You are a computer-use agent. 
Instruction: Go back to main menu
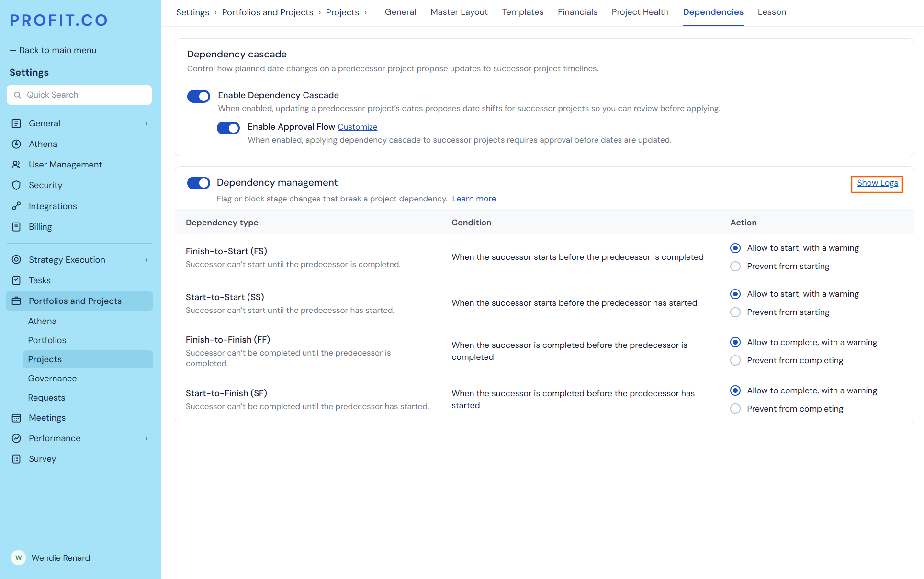[x=53, y=50]
